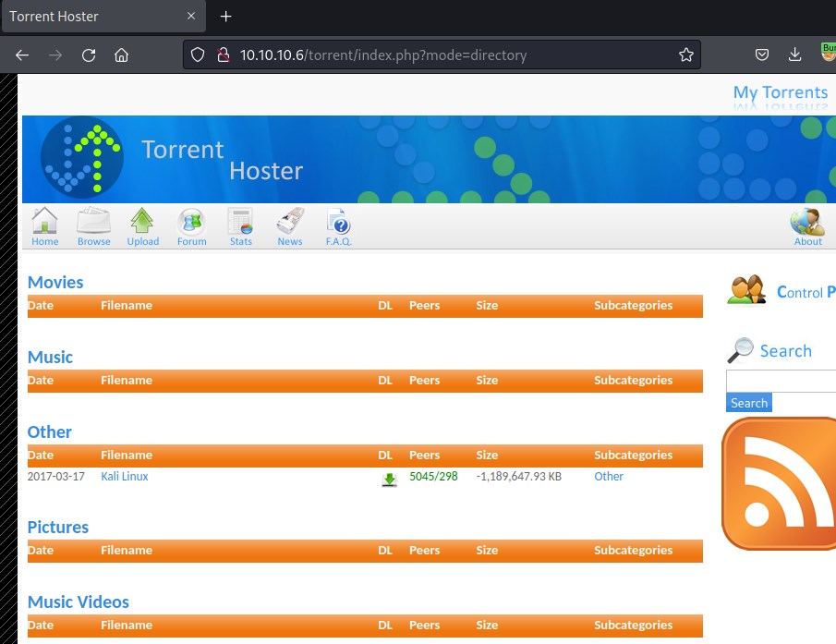The height and width of the screenshot is (644, 836).
Task: Click the Home icon in site navigation
Action: tap(44, 222)
